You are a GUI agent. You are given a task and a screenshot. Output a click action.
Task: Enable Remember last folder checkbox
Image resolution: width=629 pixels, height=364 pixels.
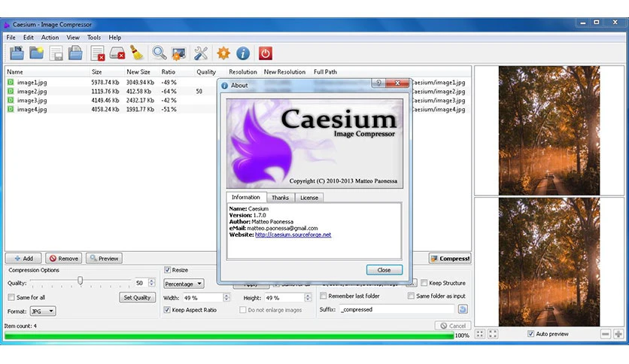tap(323, 296)
